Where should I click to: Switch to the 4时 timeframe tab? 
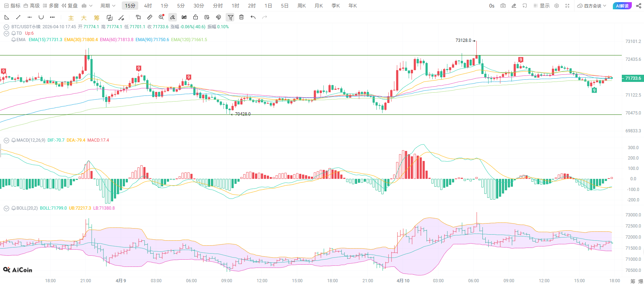[x=148, y=6]
